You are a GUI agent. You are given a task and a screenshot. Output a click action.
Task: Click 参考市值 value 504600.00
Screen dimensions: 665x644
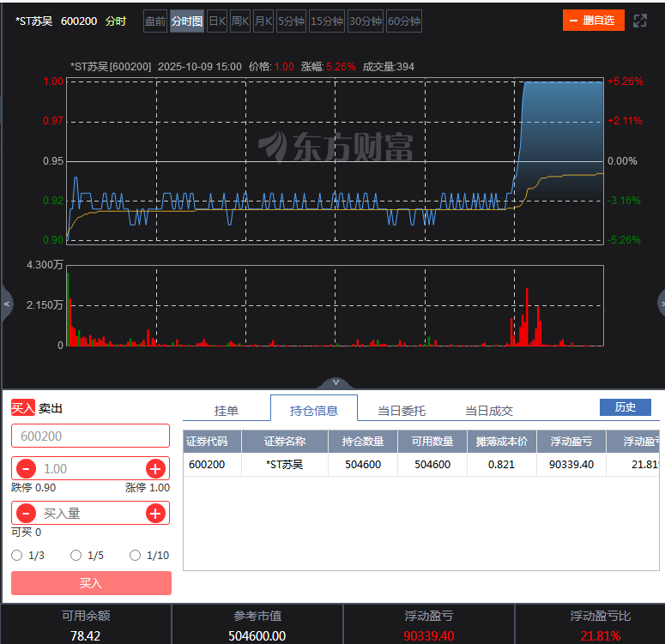(x=257, y=635)
